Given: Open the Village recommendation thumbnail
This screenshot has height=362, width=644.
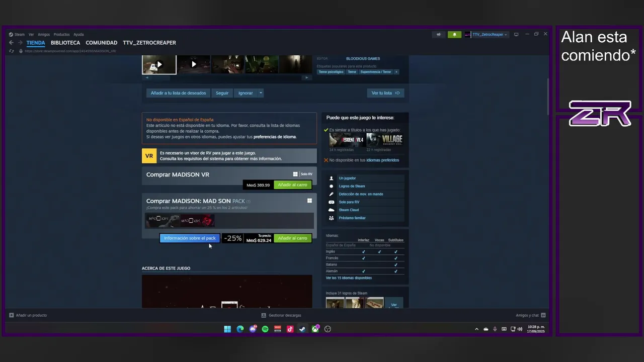Looking at the screenshot, I should pyautogui.click(x=385, y=140).
